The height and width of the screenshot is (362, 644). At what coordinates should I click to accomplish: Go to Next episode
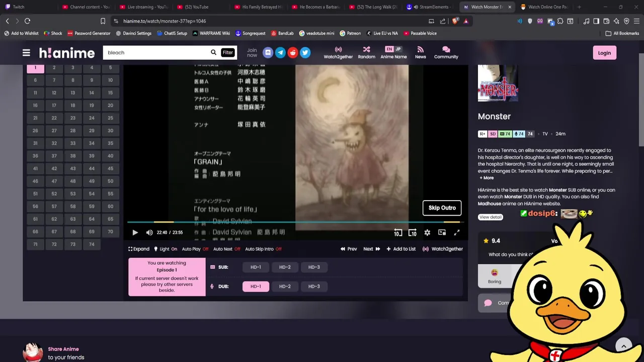(x=371, y=249)
